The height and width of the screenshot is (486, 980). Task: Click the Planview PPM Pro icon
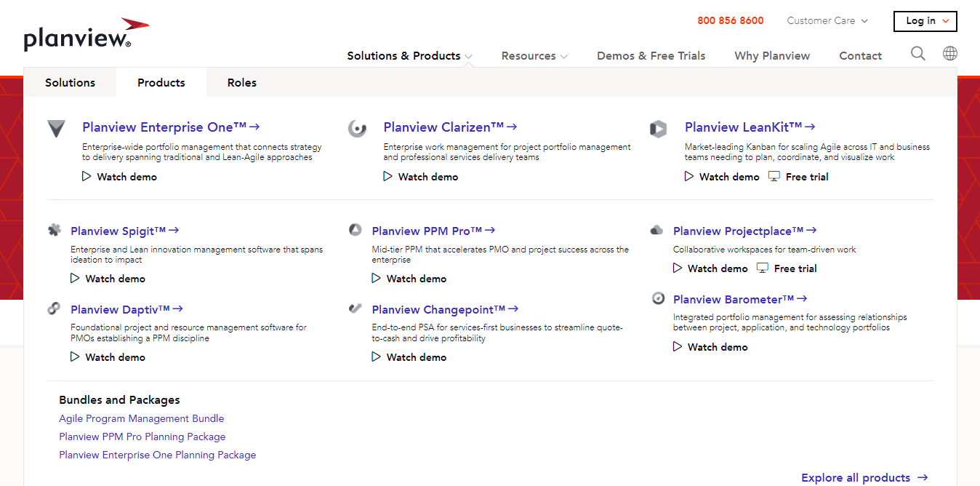356,231
